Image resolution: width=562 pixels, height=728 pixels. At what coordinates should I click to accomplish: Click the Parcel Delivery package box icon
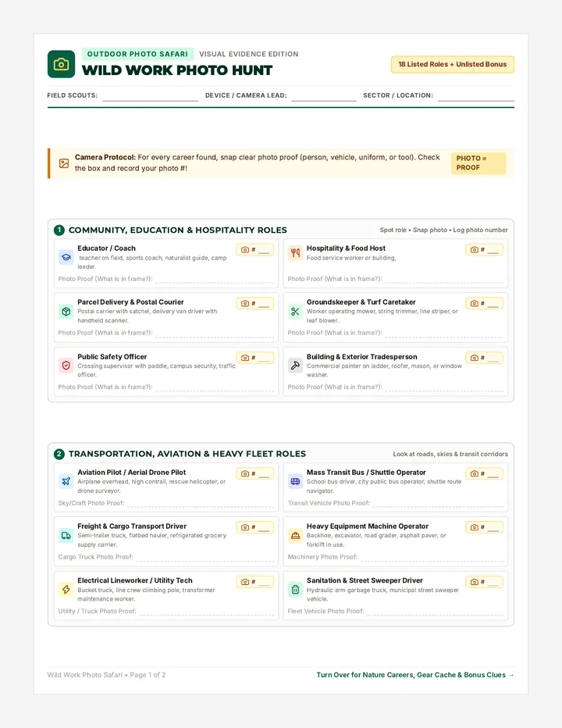click(x=66, y=311)
